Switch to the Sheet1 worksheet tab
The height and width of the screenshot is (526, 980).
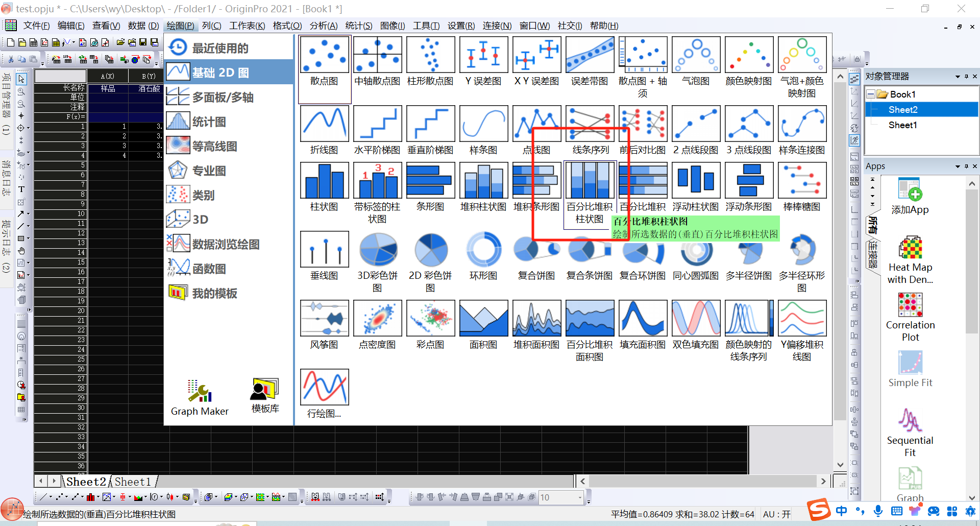point(133,482)
